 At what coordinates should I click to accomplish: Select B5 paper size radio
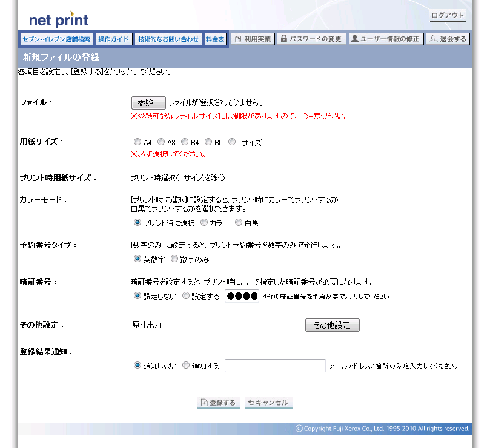(x=208, y=142)
